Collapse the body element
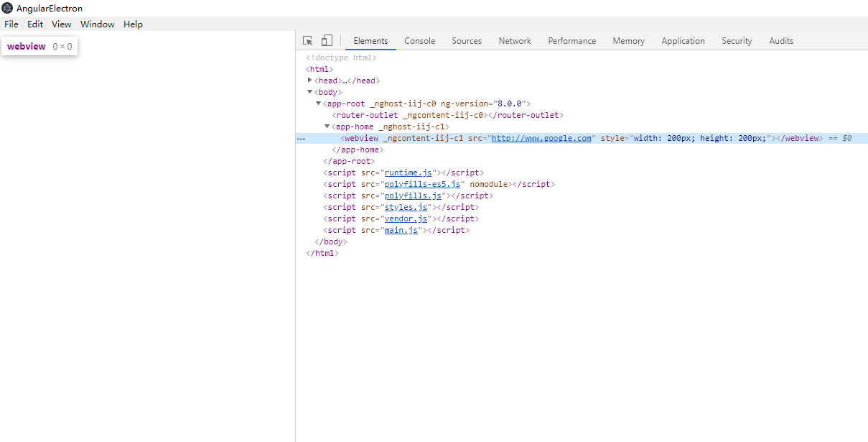 point(309,91)
